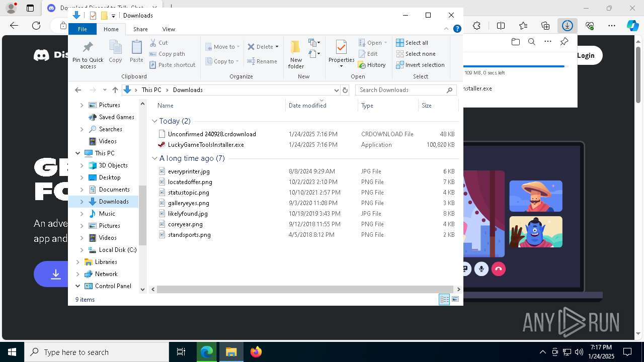The height and width of the screenshot is (362, 644).
Task: Sort by Name column header
Action: pos(165,106)
